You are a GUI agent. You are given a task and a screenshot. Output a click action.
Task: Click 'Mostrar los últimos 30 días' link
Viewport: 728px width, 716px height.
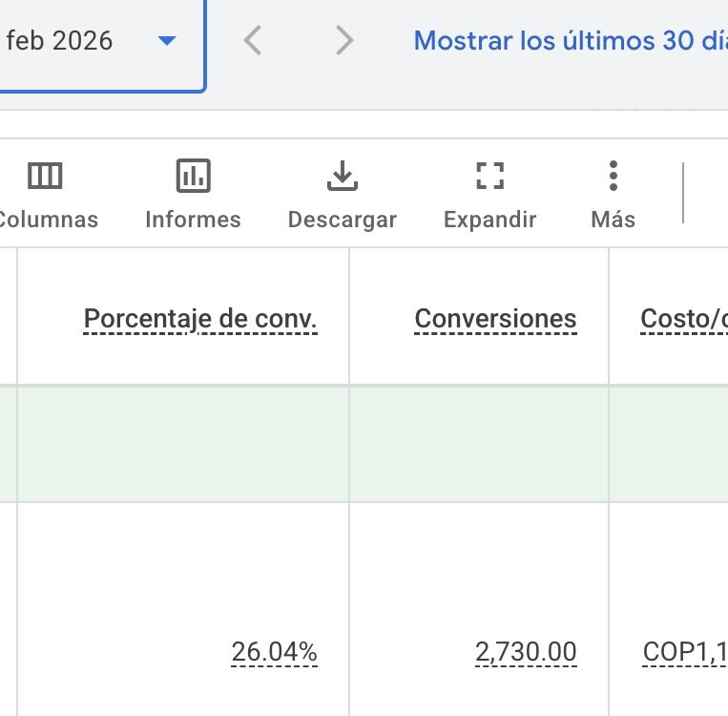pyautogui.click(x=570, y=40)
